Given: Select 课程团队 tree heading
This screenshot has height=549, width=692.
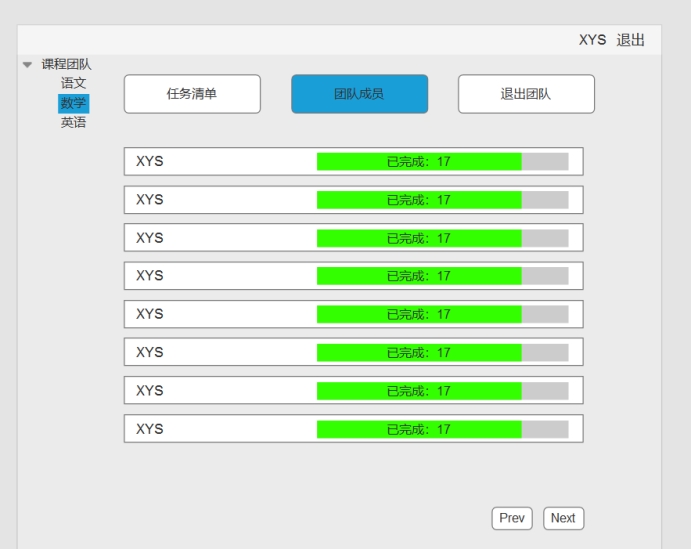Looking at the screenshot, I should click(x=66, y=64).
